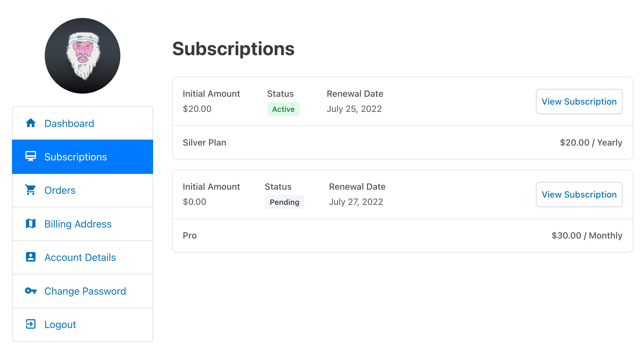Select the Subscriptions menu item
The height and width of the screenshot is (363, 644).
coord(83,157)
